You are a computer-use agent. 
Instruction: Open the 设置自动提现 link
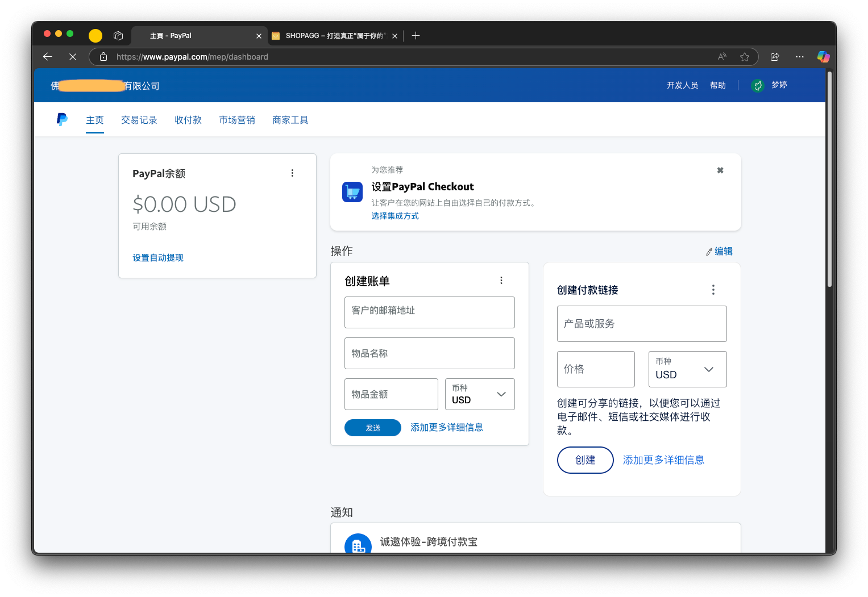point(158,258)
